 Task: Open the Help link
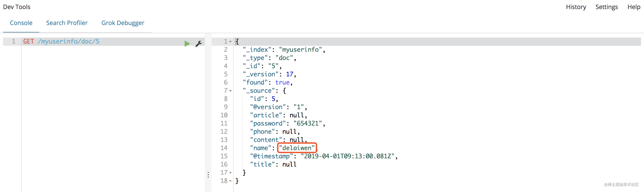tap(634, 7)
